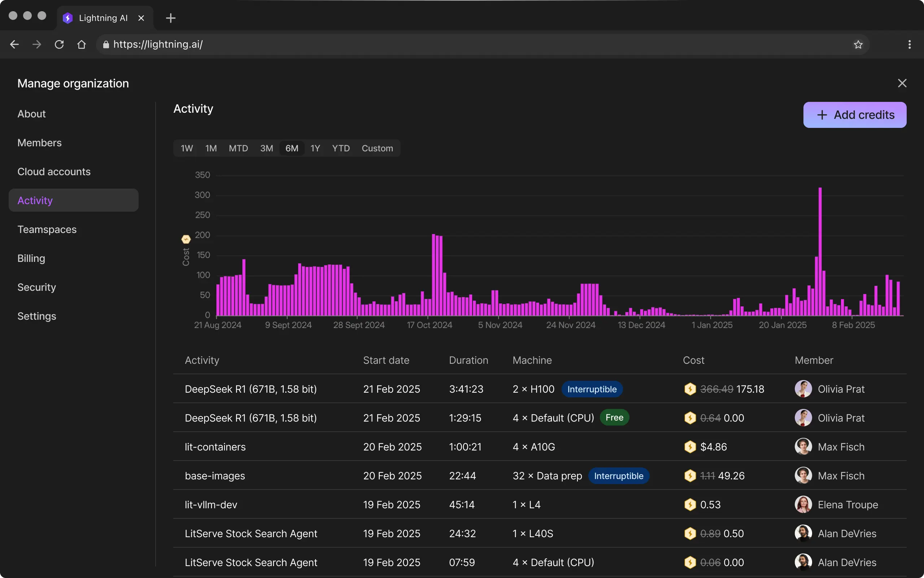
Task: Click the tallest cost bar in the chart
Action: click(x=820, y=251)
